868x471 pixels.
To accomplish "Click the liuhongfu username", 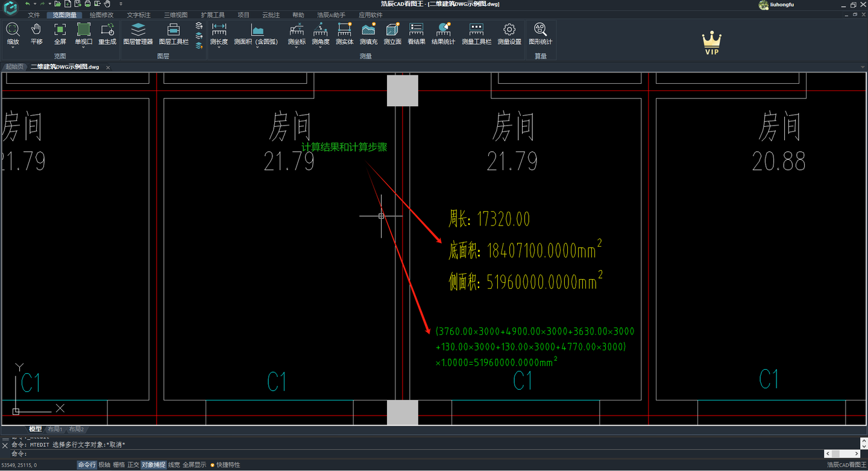I will [782, 5].
